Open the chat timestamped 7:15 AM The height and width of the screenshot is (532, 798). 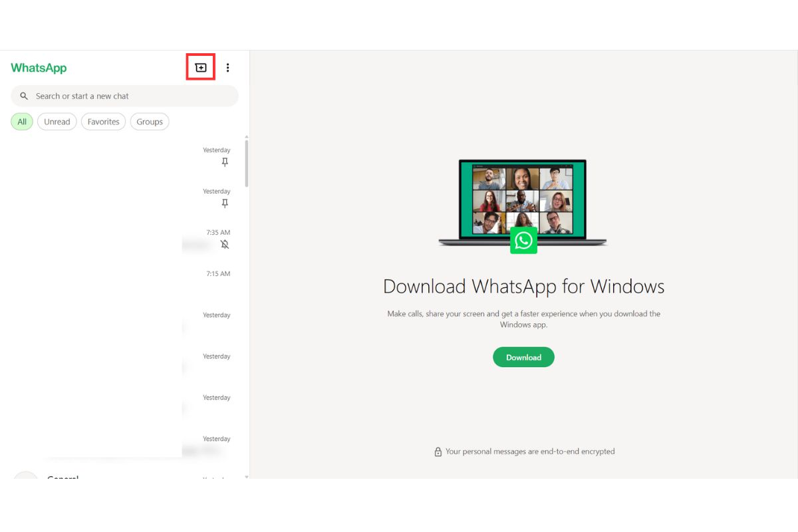pyautogui.click(x=124, y=280)
